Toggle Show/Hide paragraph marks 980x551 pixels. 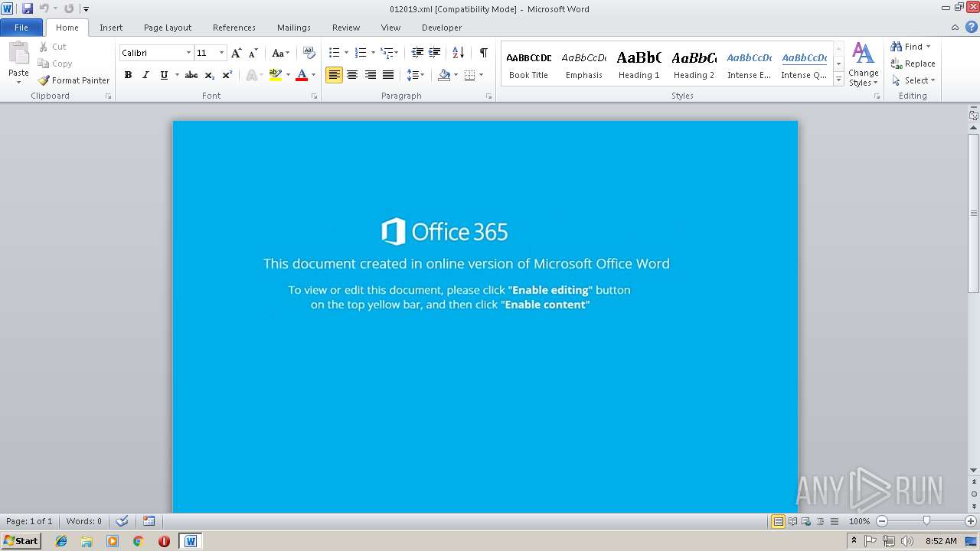click(x=484, y=53)
